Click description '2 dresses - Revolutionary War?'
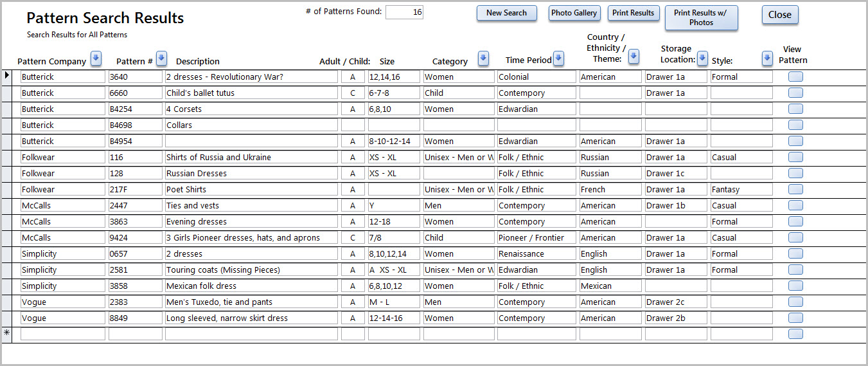The width and height of the screenshot is (868, 366). [251, 77]
